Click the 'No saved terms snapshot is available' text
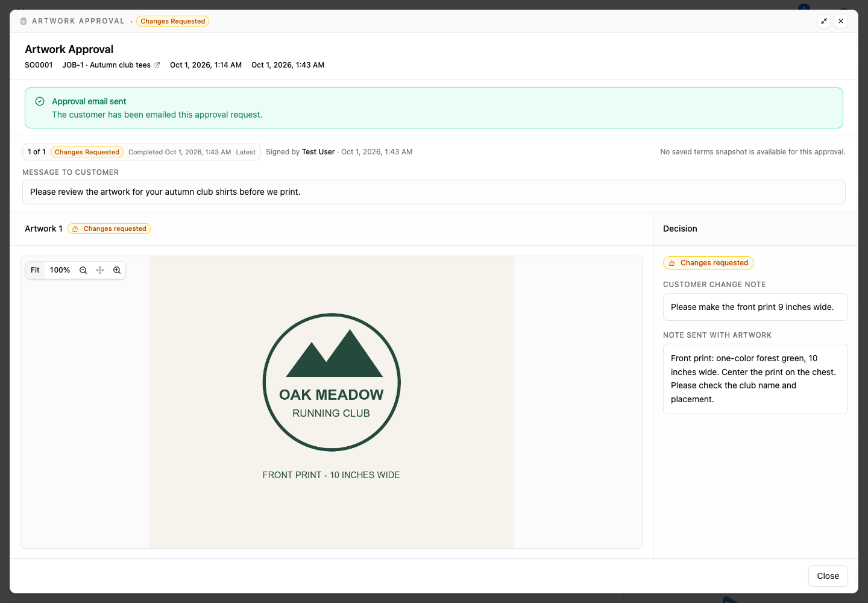 [753, 152]
